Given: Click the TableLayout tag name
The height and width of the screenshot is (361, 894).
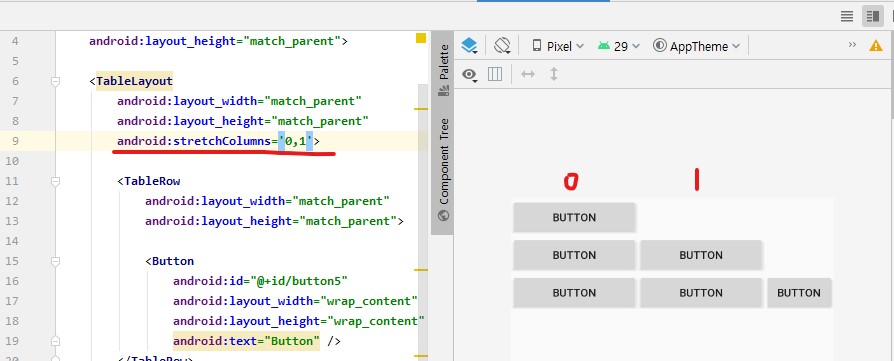Looking at the screenshot, I should [134, 82].
